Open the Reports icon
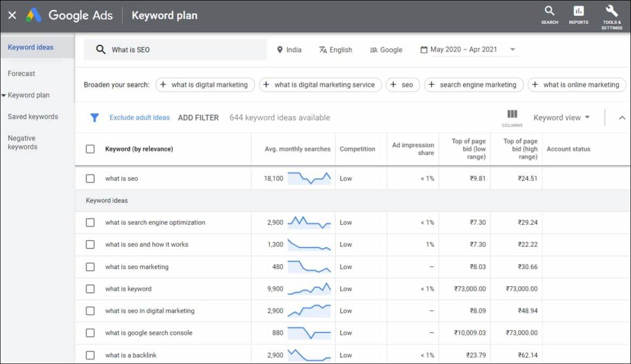The image size is (631, 364). 578,12
